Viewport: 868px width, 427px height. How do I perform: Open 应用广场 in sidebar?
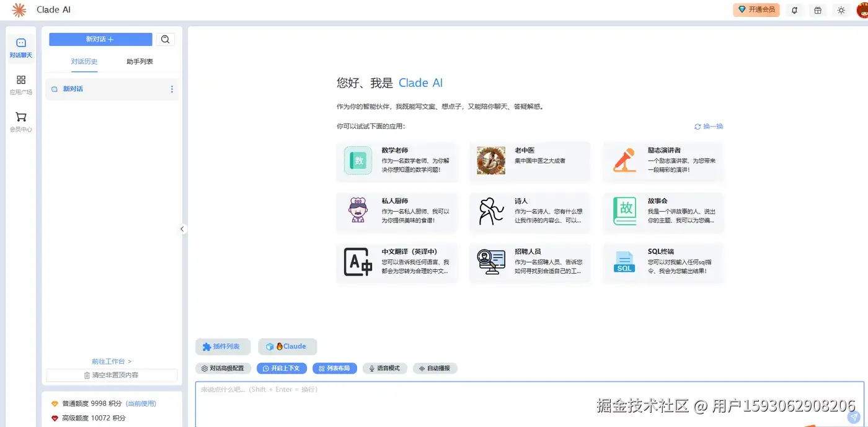click(21, 86)
